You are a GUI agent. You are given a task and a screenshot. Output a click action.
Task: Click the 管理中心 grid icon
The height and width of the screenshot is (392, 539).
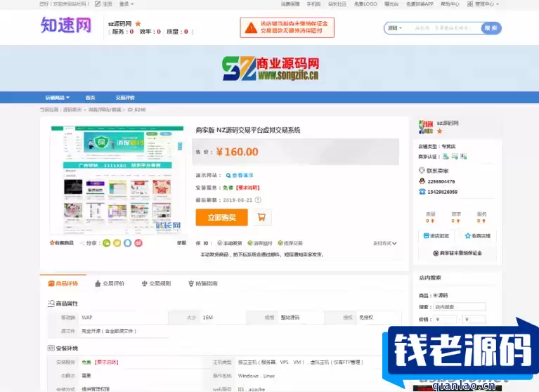(470, 4)
